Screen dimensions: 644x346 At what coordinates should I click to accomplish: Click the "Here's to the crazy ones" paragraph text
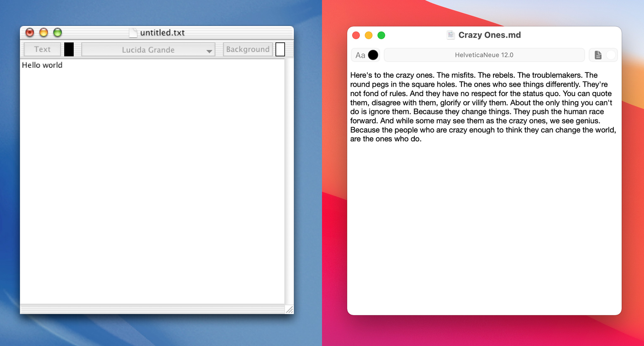(483, 107)
